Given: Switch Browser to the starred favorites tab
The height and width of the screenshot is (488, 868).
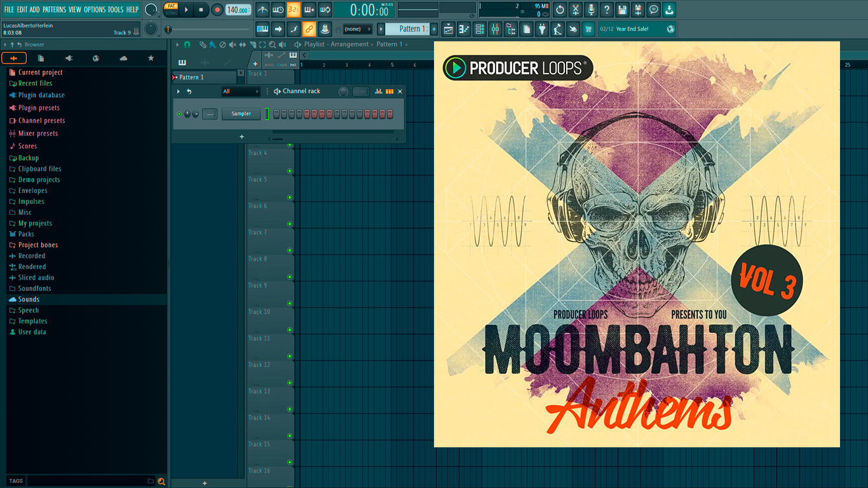Looking at the screenshot, I should pyautogui.click(x=151, y=58).
